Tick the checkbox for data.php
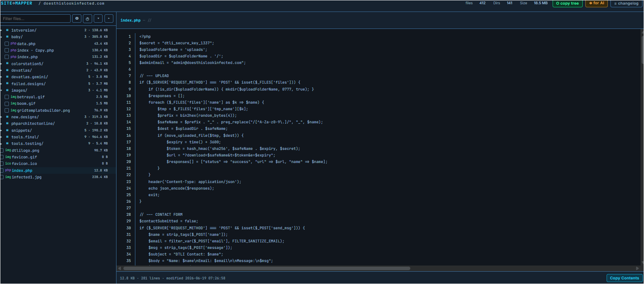 (x=7, y=44)
